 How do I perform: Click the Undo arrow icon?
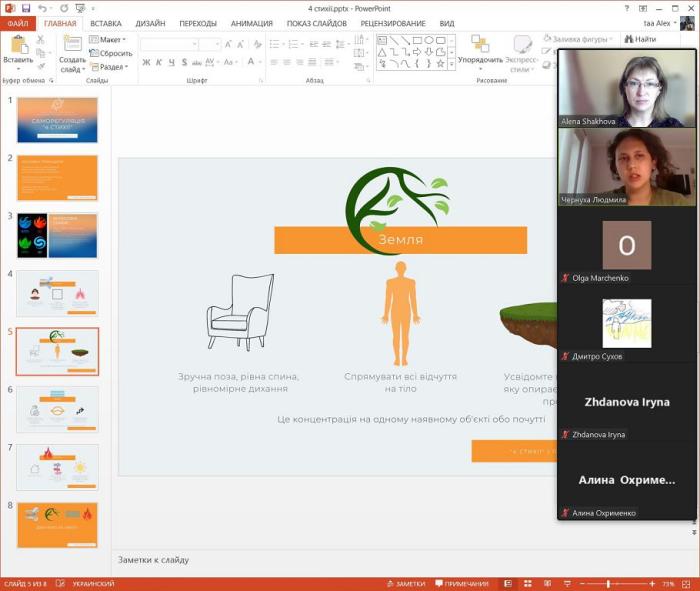(41, 8)
